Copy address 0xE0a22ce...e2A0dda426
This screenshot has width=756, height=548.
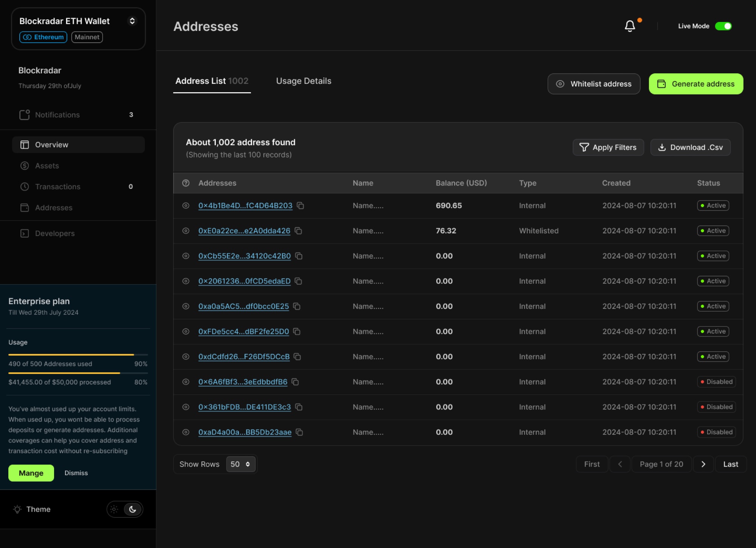point(298,231)
